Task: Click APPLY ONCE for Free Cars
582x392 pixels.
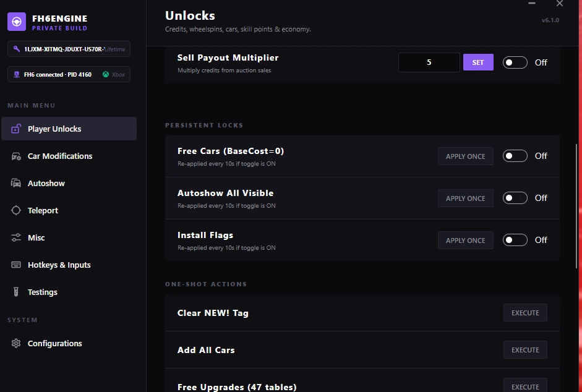Action: 466,156
